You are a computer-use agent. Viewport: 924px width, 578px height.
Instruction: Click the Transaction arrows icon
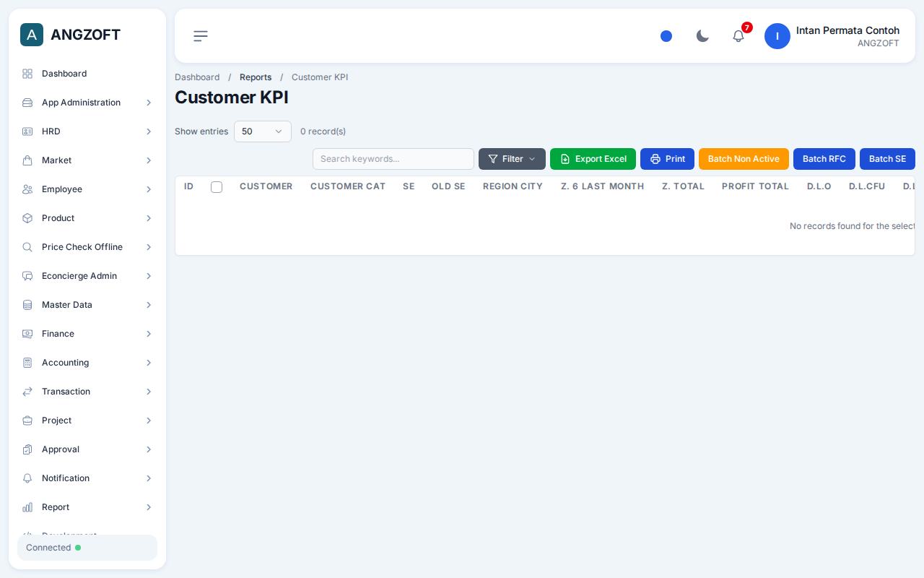tap(27, 392)
